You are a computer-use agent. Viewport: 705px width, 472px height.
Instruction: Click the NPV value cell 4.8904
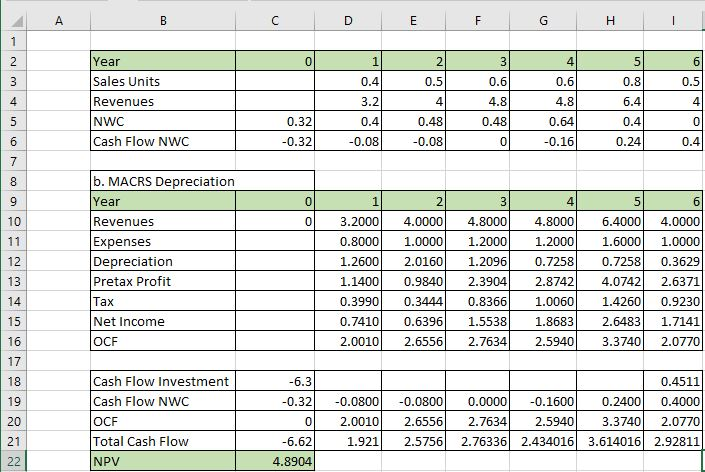pyautogui.click(x=275, y=461)
